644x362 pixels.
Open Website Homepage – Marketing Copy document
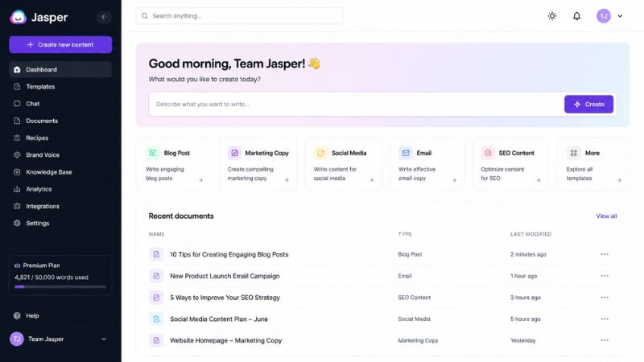click(x=225, y=340)
